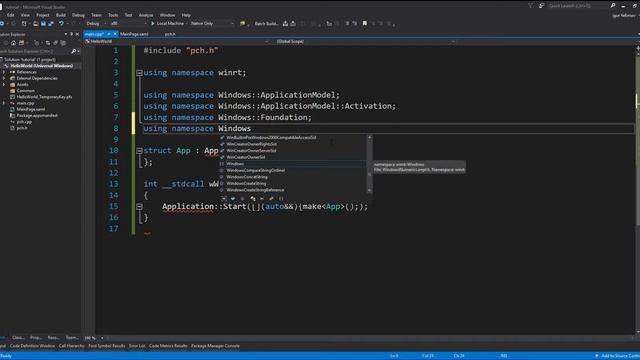Viewport: 640px width, 360px height.
Task: Open the Debug menu
Action: 78,15
